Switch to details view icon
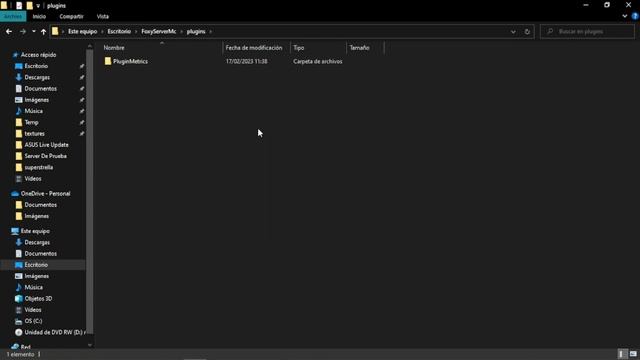Viewport: 640px width, 360px height. tap(621, 354)
